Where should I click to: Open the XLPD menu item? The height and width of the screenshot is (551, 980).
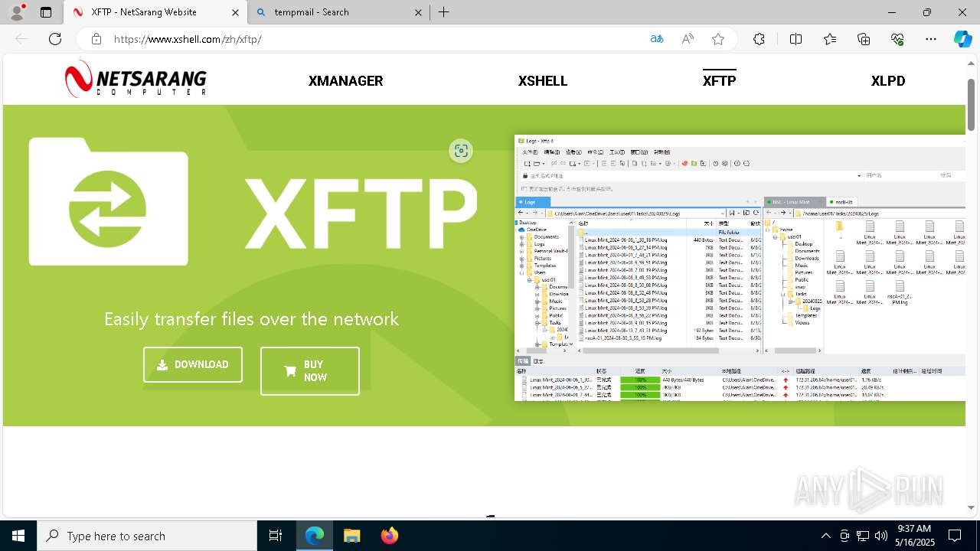point(888,80)
